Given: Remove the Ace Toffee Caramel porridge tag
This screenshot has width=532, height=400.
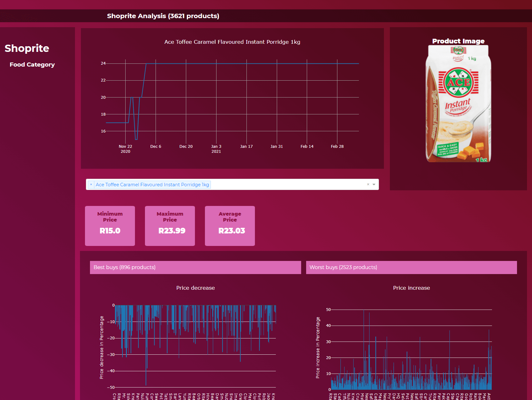Looking at the screenshot, I should pyautogui.click(x=91, y=185).
